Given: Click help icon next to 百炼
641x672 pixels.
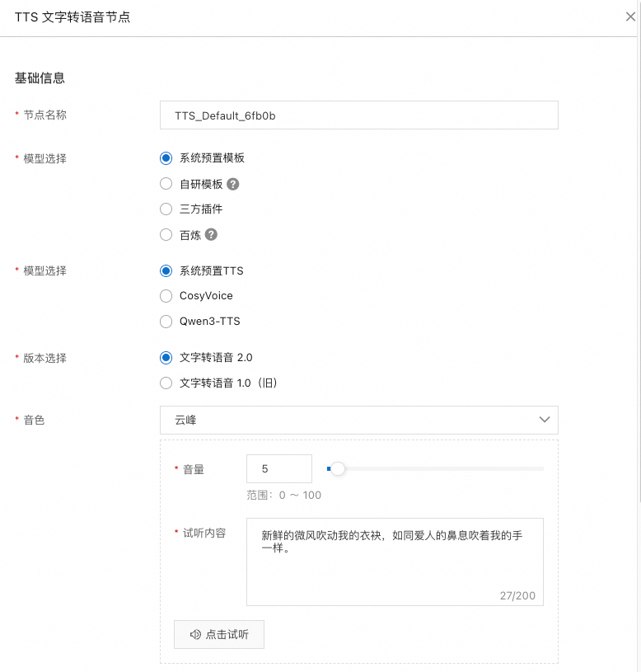Looking at the screenshot, I should click(x=211, y=234).
